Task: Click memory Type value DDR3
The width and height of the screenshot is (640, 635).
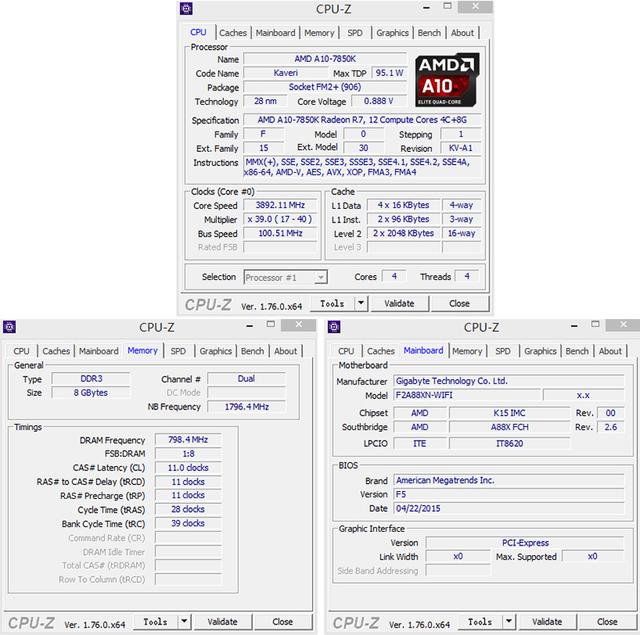Action: (x=91, y=379)
